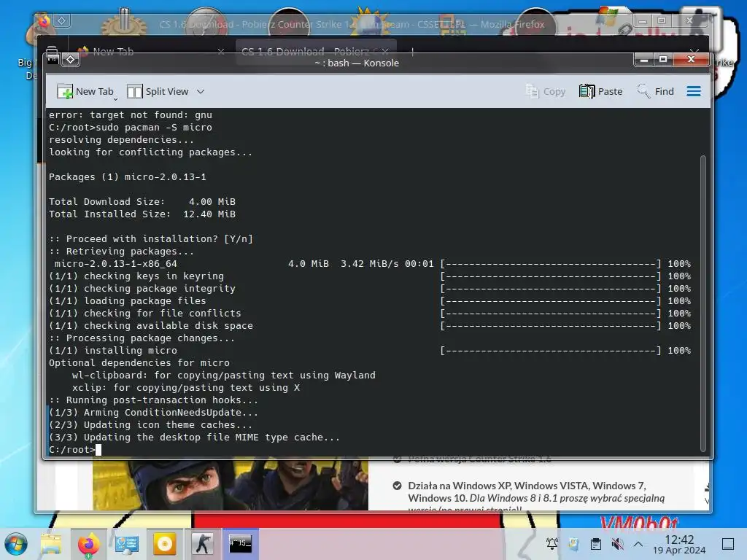
Task: Click Counter-Strike soldier image on webpage
Action: 230,485
